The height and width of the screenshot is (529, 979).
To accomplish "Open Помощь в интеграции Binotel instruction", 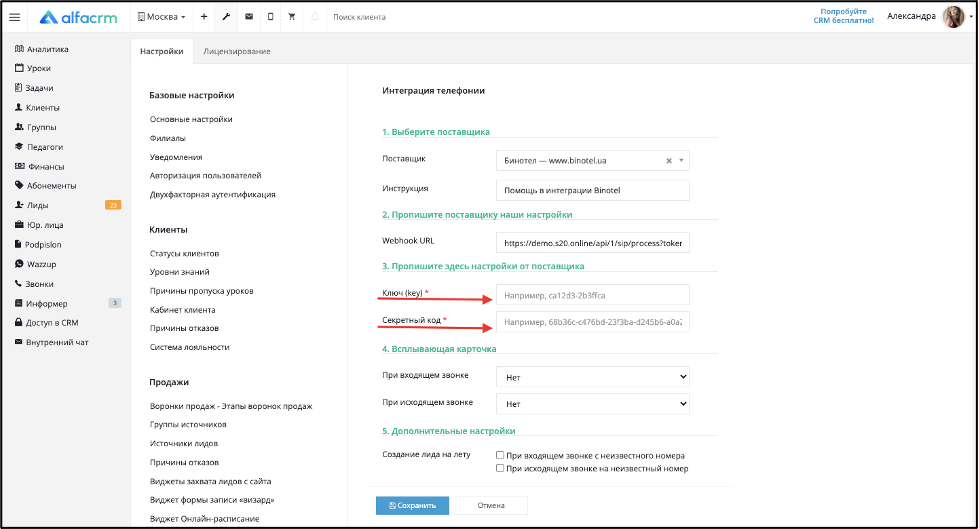I will (x=593, y=190).
